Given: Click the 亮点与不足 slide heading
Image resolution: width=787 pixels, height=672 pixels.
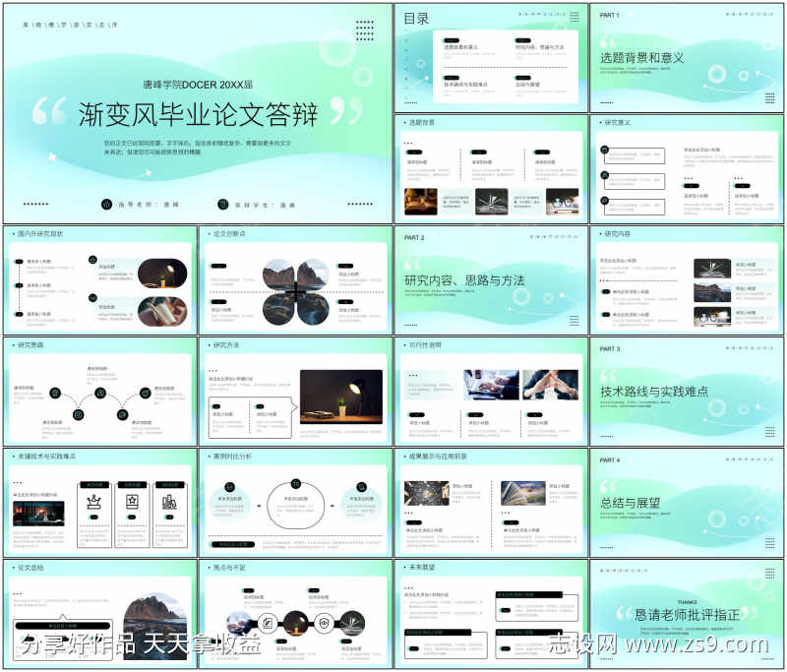Looking at the screenshot, I should pos(229,568).
